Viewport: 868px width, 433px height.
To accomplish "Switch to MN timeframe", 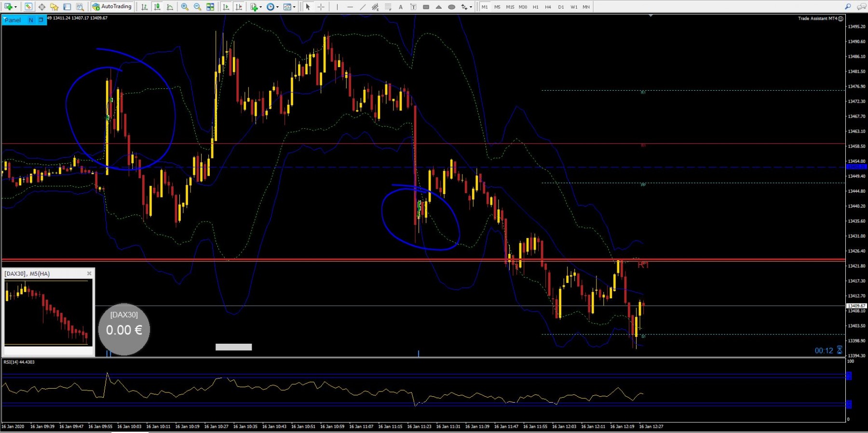I will click(x=586, y=7).
